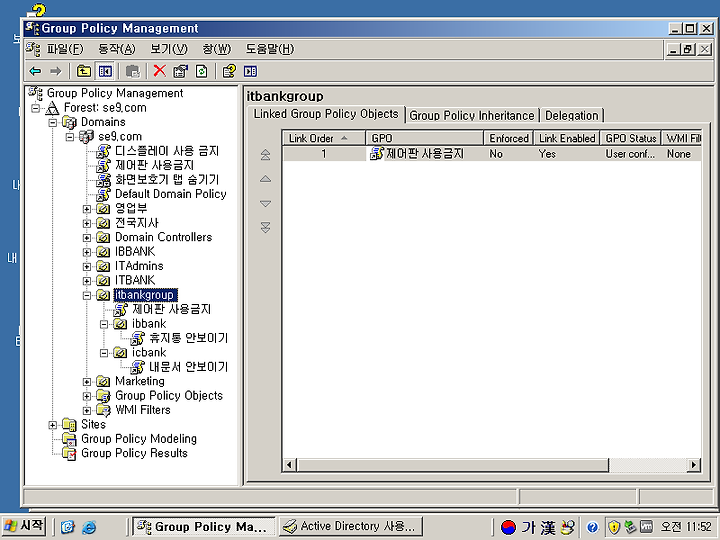Select 화면보호기 탭 숨기기 GPO link

coord(167,180)
